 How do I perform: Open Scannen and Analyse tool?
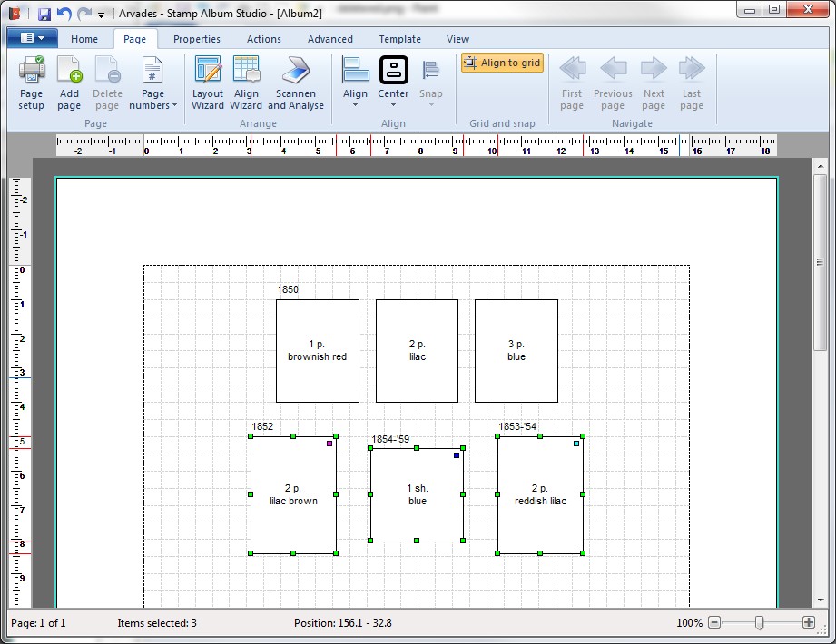click(296, 83)
